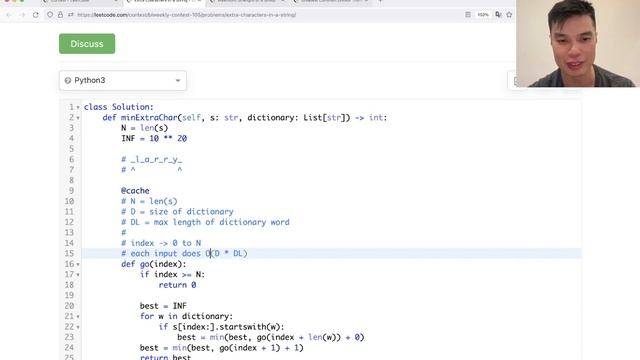Click comment '# DL = max length of dictionary word'

pos(205,222)
